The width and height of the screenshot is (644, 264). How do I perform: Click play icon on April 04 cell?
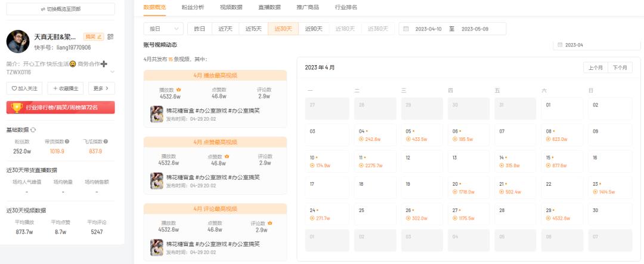click(361, 139)
